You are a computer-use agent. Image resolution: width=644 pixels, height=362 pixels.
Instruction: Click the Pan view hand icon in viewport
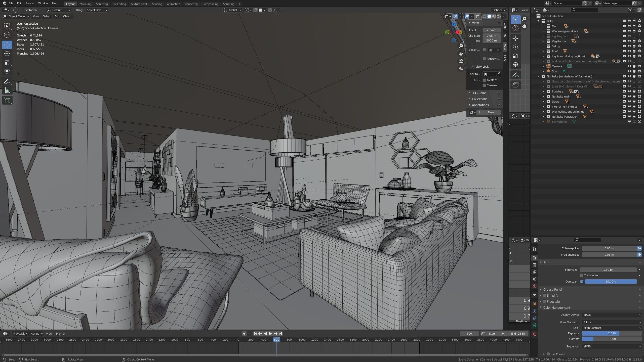click(461, 53)
